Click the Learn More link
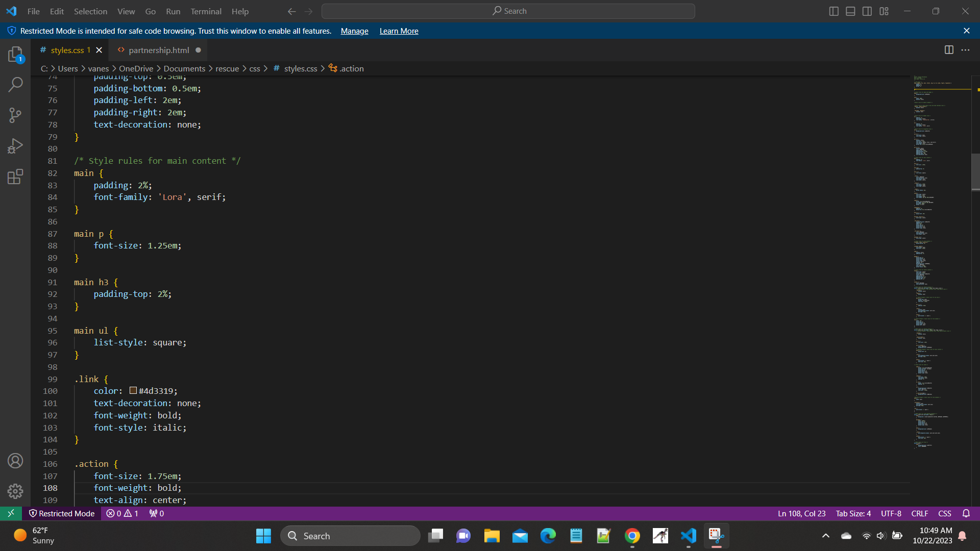This screenshot has width=980, height=551. 399,31
